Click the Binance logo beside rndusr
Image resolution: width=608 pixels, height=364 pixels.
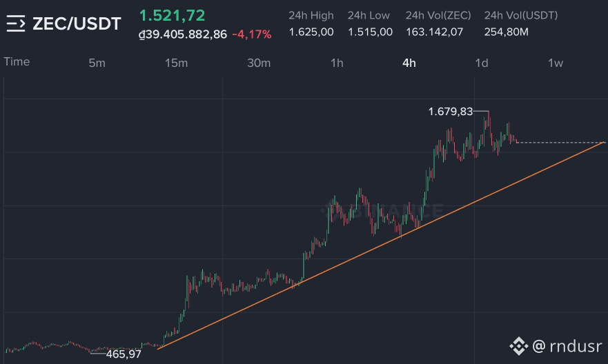518,346
